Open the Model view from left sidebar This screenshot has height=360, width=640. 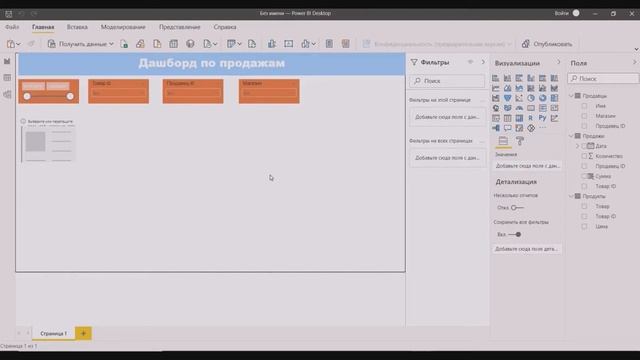(7, 94)
